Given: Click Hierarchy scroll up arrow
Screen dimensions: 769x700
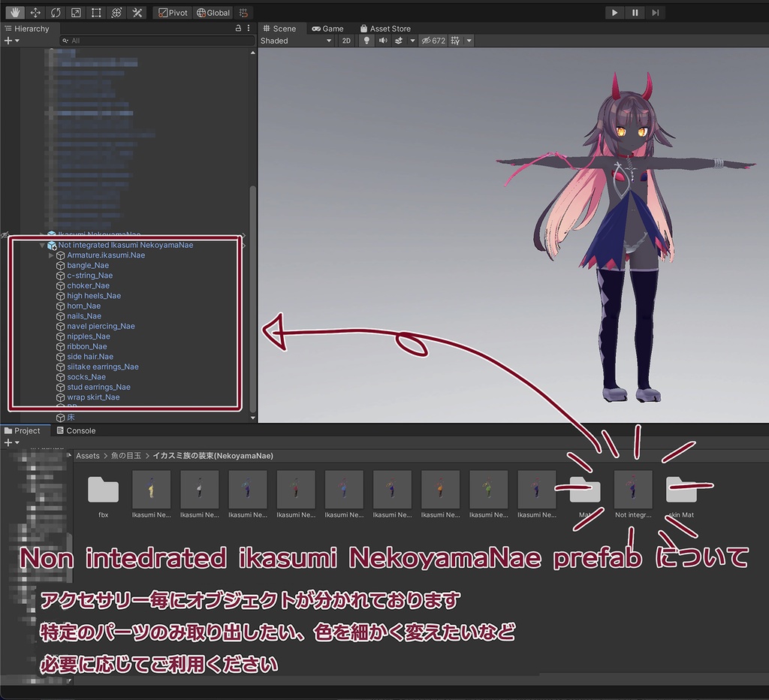Looking at the screenshot, I should [252, 53].
